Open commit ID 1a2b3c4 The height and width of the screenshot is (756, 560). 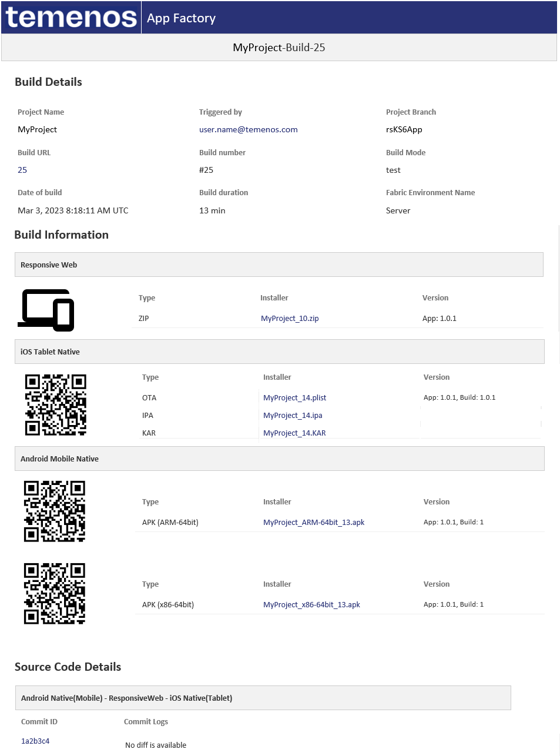pos(35,741)
